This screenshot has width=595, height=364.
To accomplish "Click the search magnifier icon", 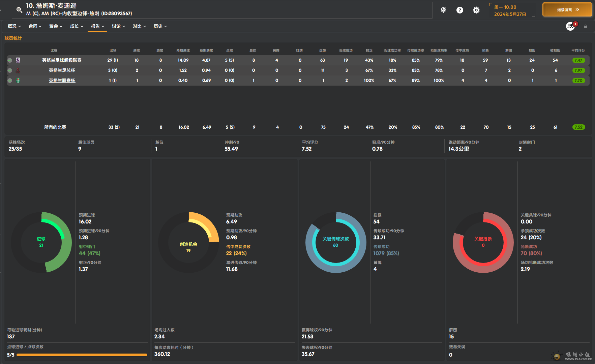I will tap(19, 10).
